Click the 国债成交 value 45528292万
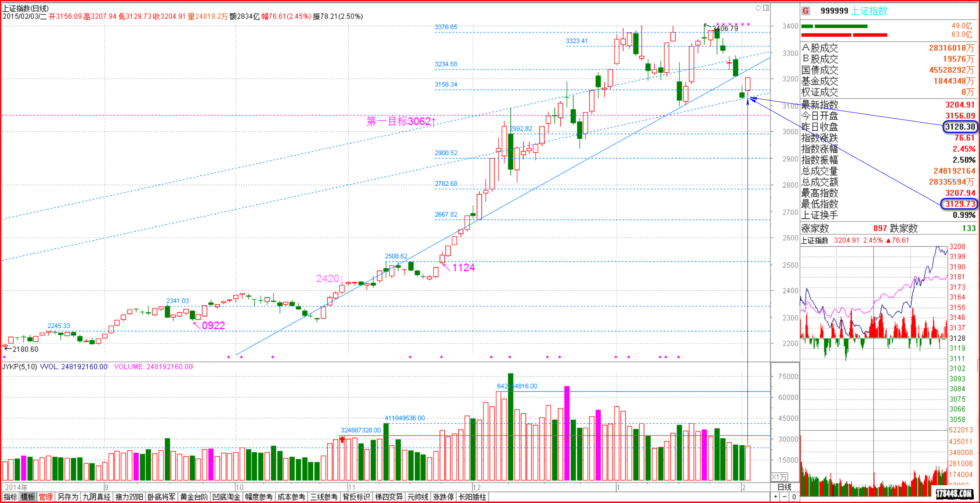Screen dimensions: 980x503 tap(951, 70)
